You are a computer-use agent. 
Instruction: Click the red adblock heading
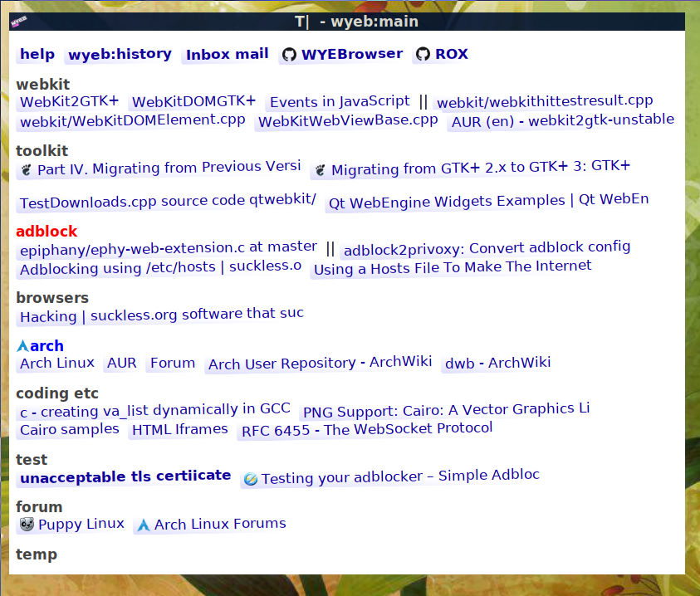coord(47,232)
